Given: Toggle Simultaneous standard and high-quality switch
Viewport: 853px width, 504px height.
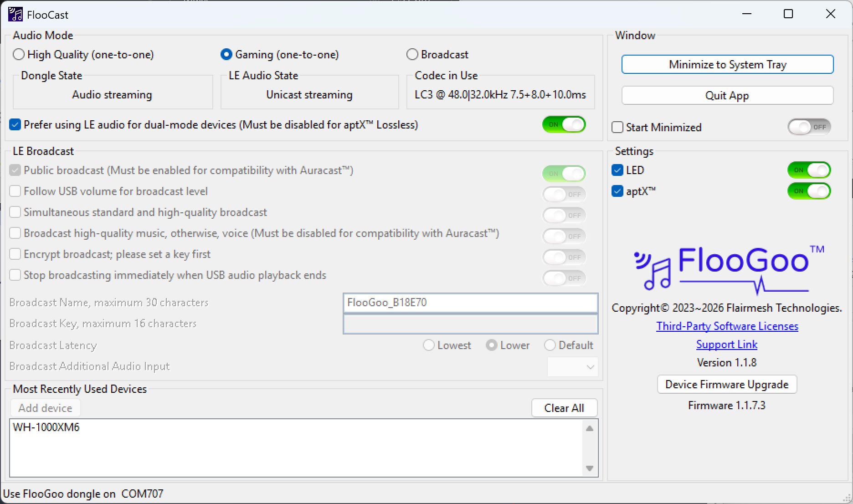Looking at the screenshot, I should click(x=564, y=216).
